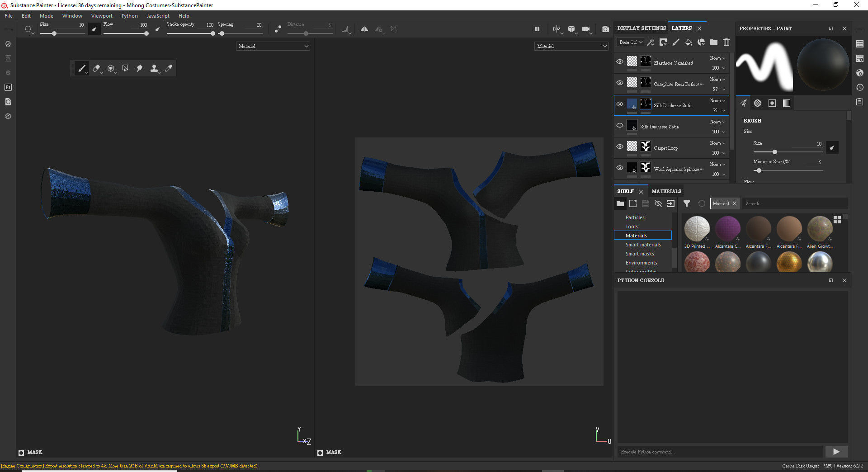Open the Material properties section icon

tap(787, 103)
